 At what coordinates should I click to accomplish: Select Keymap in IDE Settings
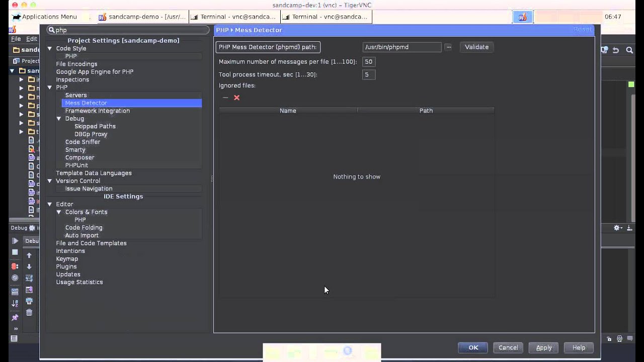pos(67,259)
